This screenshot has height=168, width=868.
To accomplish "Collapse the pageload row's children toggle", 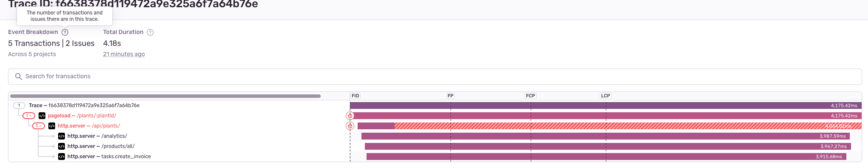I will tap(29, 116).
